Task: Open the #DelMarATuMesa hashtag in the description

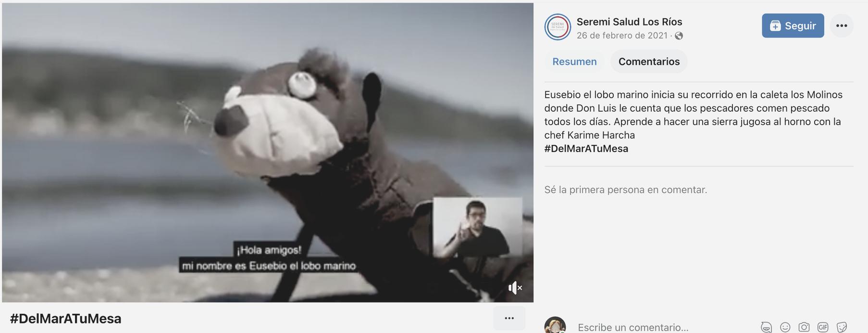Action: tap(586, 149)
